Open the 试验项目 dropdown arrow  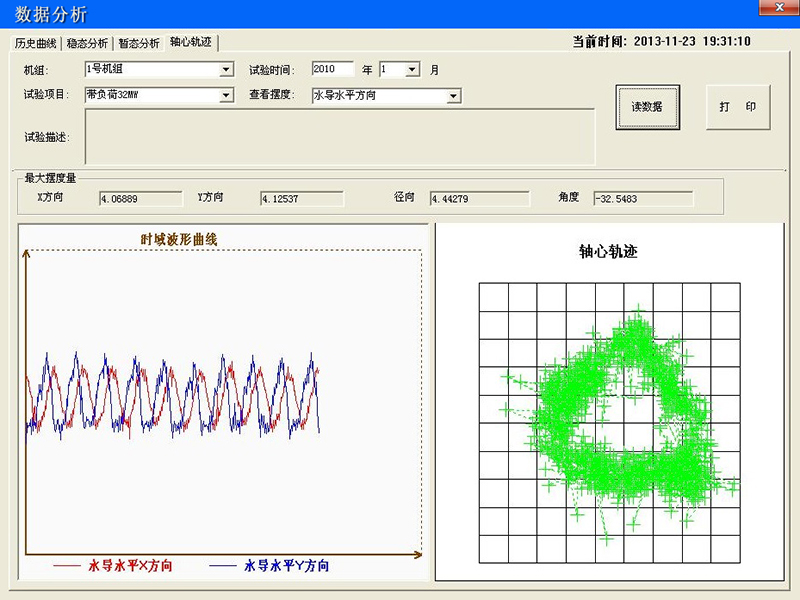[x=226, y=96]
